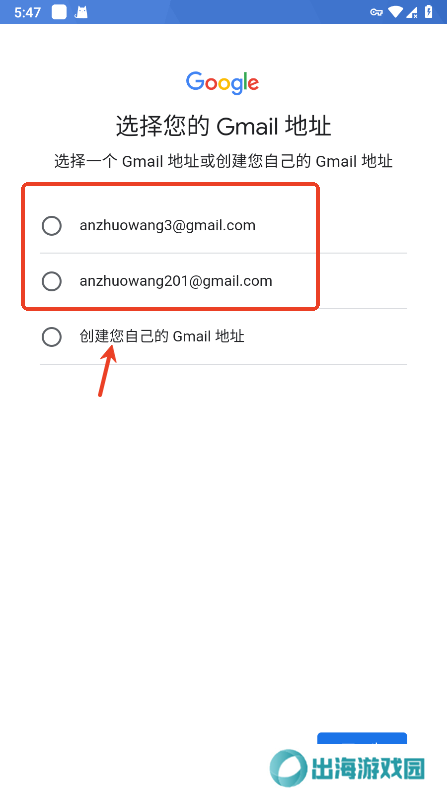Tap the partially hidden blue next button
Image resolution: width=447 pixels, height=794 pixels.
click(x=362, y=738)
